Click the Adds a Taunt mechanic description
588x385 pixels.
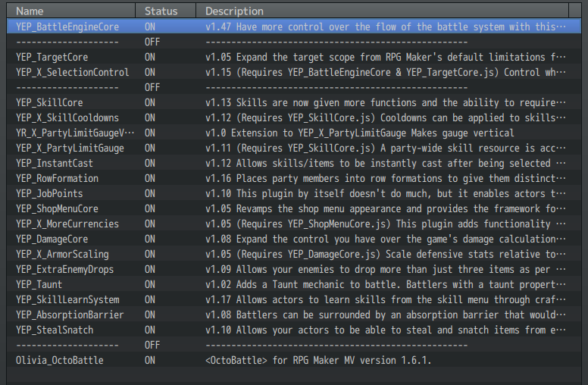386,284
